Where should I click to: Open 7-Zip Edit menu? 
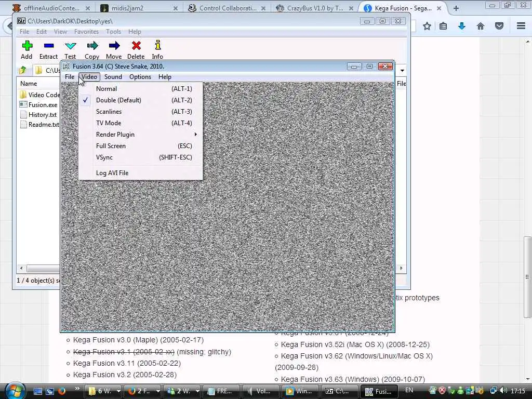(42, 32)
